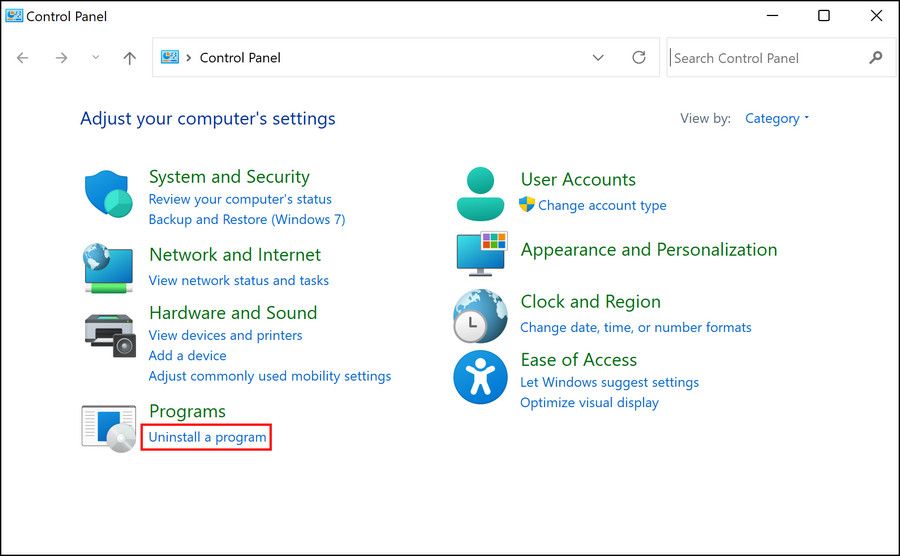Open the View by Category dropdown

tap(777, 118)
